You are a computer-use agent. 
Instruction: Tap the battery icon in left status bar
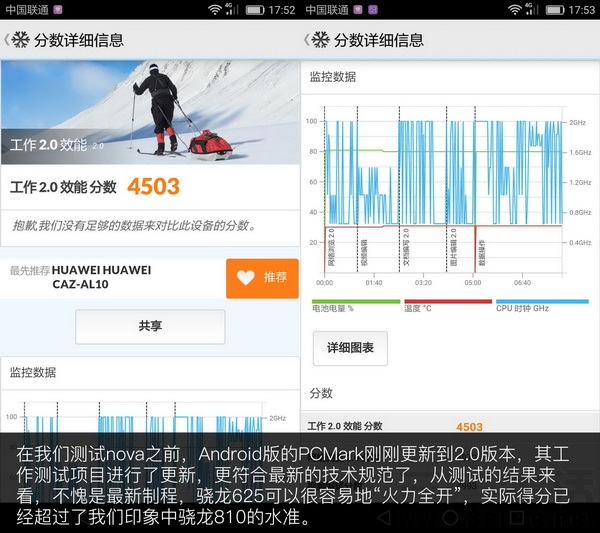coord(255,10)
